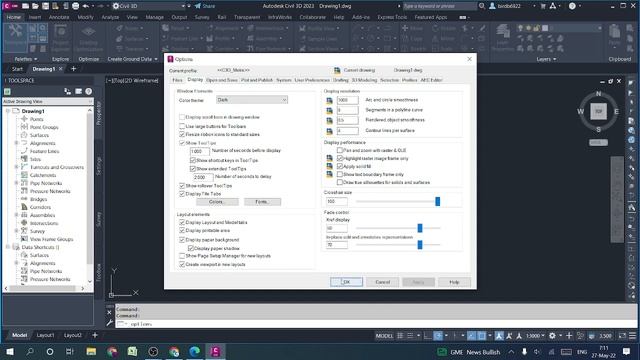Click the drawing icon beside Arc and circle smoothness
Viewport: 640px width, 360px height.
[x=329, y=100]
